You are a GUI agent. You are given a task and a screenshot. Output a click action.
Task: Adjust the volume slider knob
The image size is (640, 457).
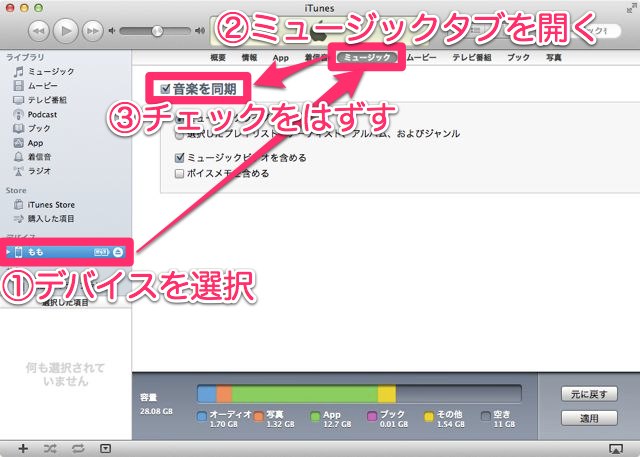[157, 31]
